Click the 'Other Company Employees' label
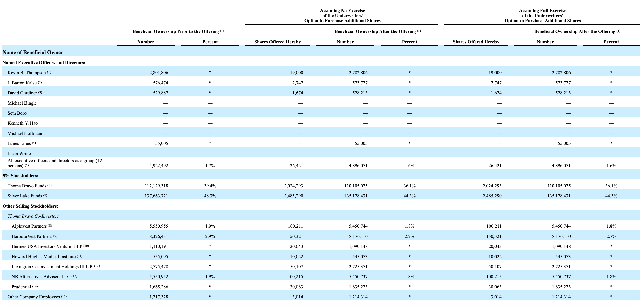This screenshot has width=644, height=306. coord(34,297)
